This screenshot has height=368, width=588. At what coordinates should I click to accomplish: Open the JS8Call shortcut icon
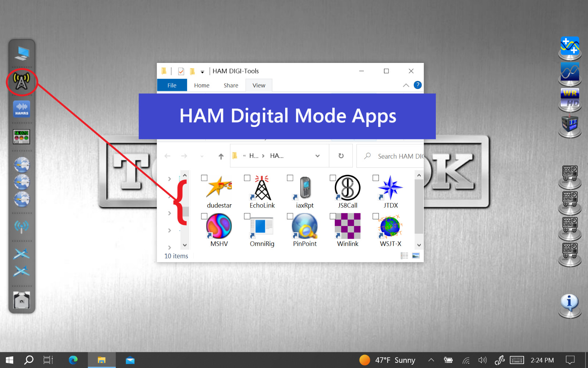pyautogui.click(x=347, y=188)
